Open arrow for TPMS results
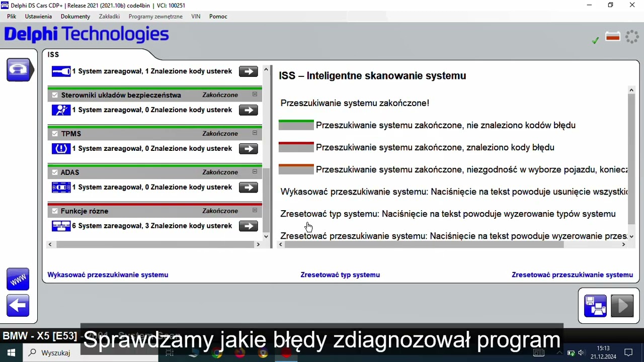Screen dimensions: 644x362 pos(248,149)
